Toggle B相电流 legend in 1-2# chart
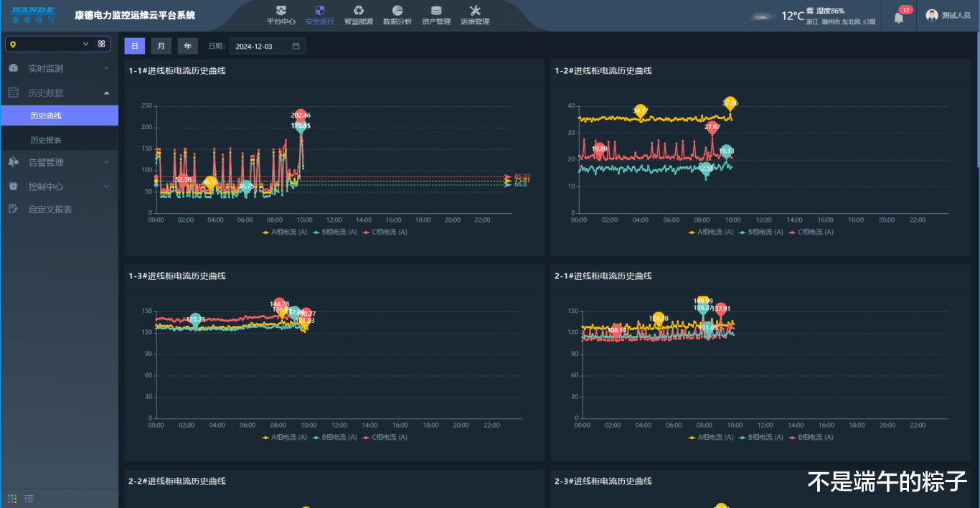 [x=761, y=232]
